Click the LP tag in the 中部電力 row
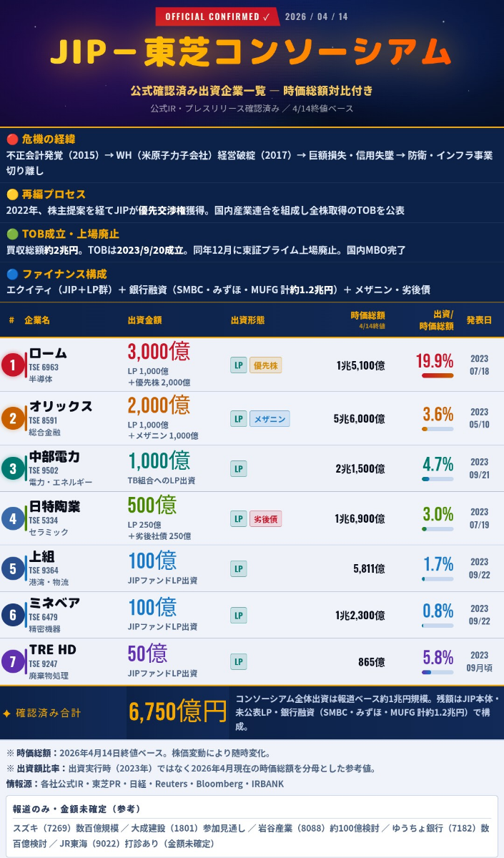This screenshot has height=858, width=504. pyautogui.click(x=238, y=469)
